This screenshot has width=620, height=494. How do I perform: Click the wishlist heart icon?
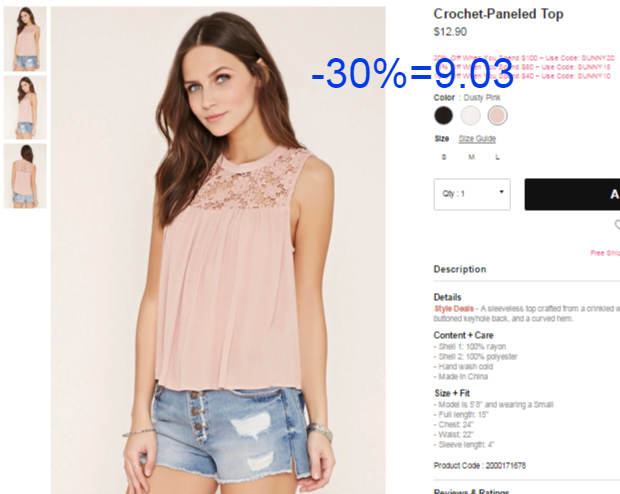617,225
